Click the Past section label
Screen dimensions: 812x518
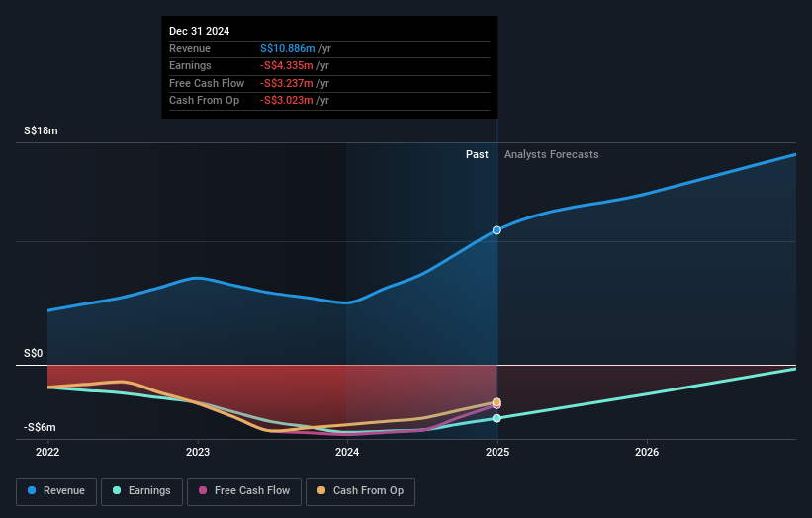pyautogui.click(x=477, y=154)
